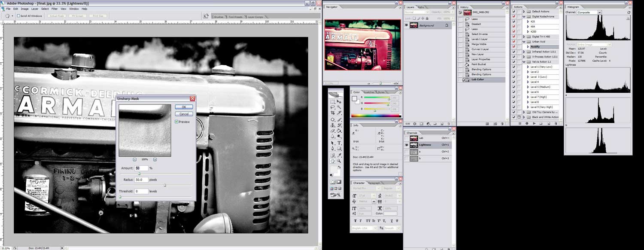Uncheck the Preview checkbox in Unsharp Mask
Screen dimensions: 644x250
pyautogui.click(x=177, y=122)
